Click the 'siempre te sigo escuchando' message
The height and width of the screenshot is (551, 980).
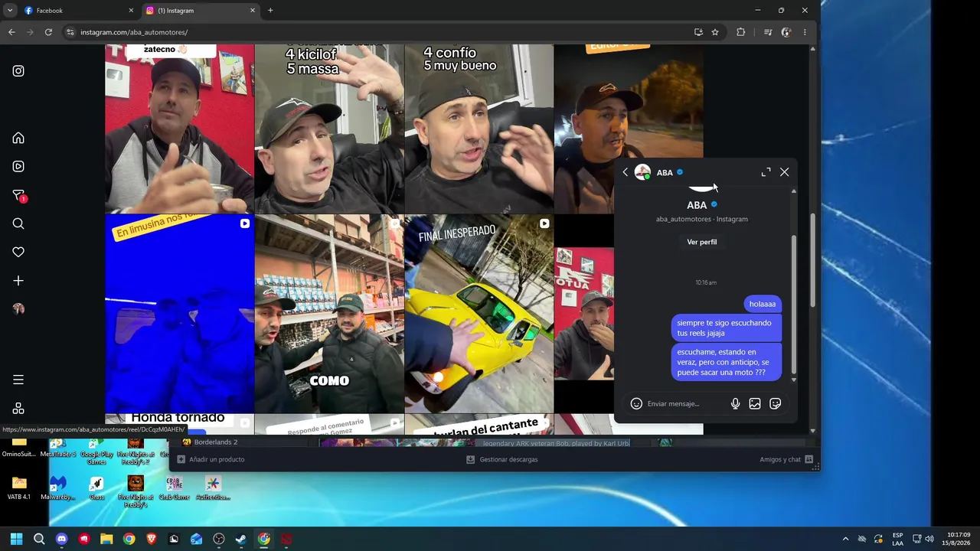(x=727, y=328)
